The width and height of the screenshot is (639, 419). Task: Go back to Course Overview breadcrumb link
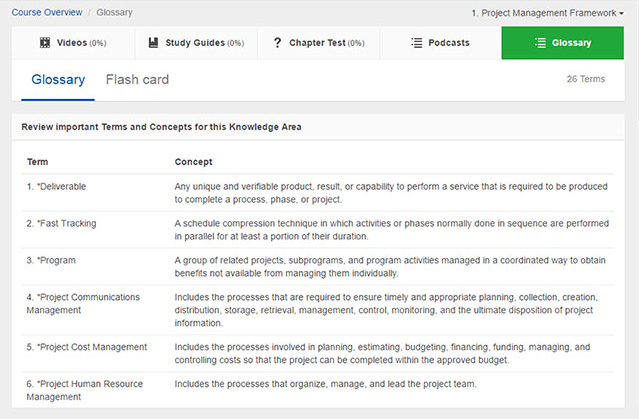coord(47,12)
